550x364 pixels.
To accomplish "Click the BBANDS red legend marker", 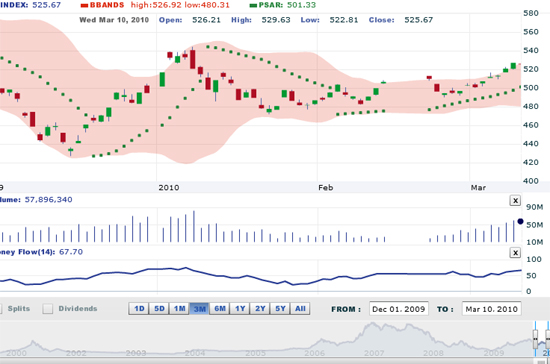I will point(84,6).
